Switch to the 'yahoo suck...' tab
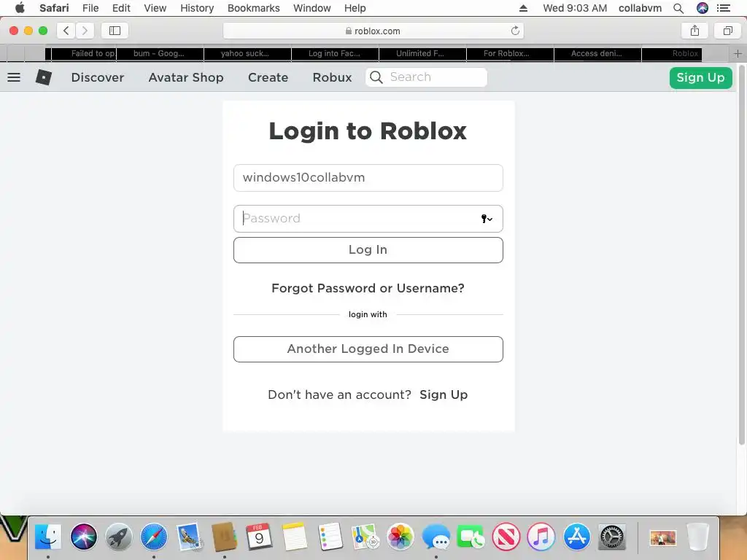 click(247, 54)
